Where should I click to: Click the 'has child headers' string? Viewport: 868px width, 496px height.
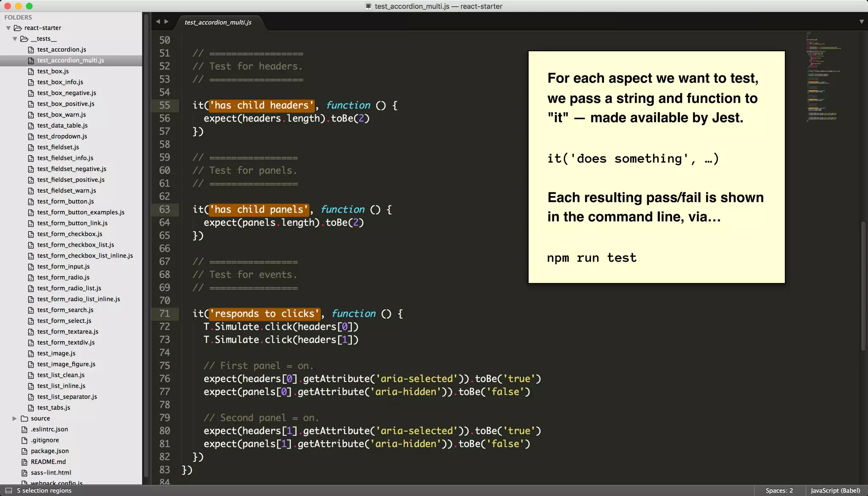pos(262,105)
